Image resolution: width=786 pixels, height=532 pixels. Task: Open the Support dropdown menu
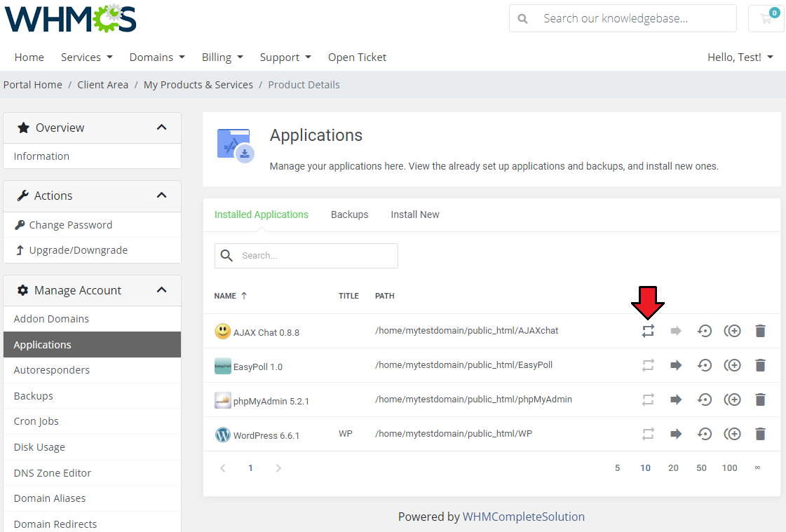pos(285,57)
